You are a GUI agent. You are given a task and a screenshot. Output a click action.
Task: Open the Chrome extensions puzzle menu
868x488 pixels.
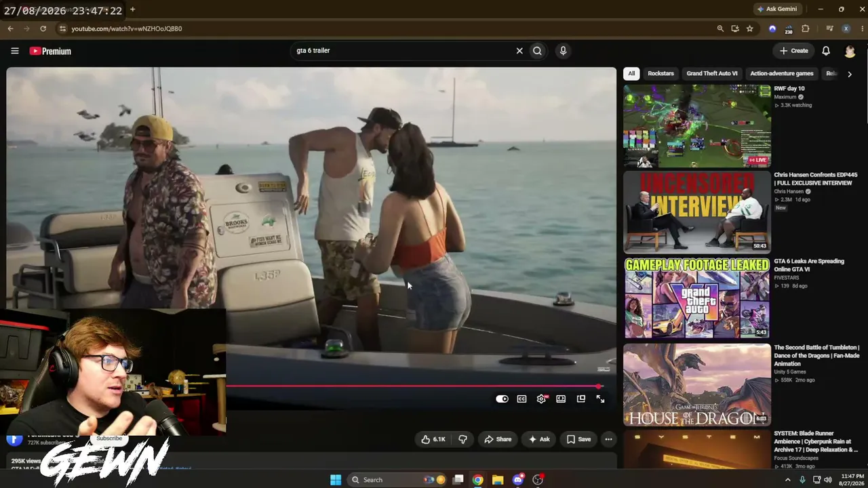(x=806, y=28)
